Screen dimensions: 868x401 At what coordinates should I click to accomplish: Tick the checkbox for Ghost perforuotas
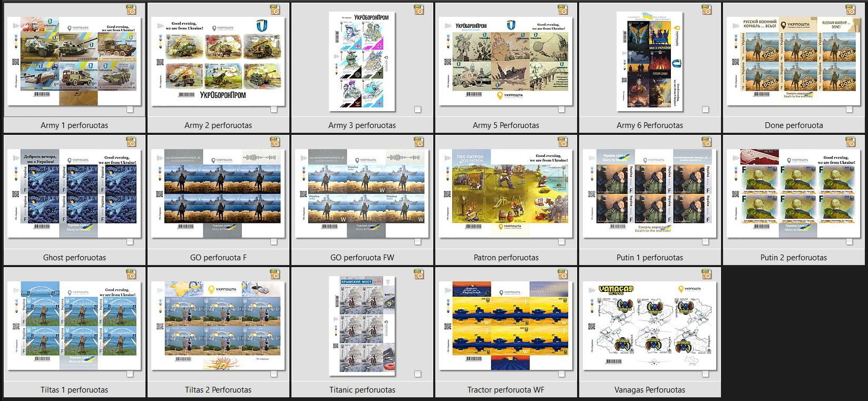130,242
